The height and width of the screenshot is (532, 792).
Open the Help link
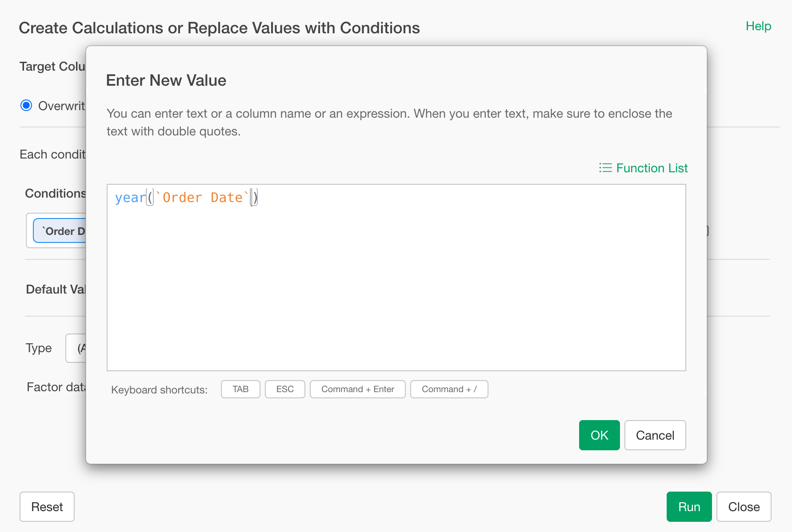tap(758, 26)
